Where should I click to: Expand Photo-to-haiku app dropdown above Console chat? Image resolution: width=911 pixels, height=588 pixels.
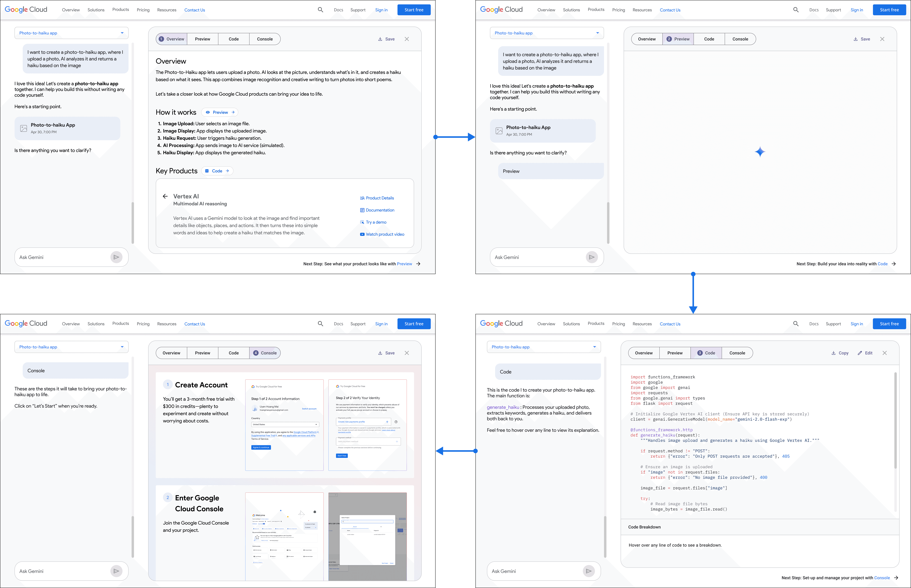tap(122, 347)
